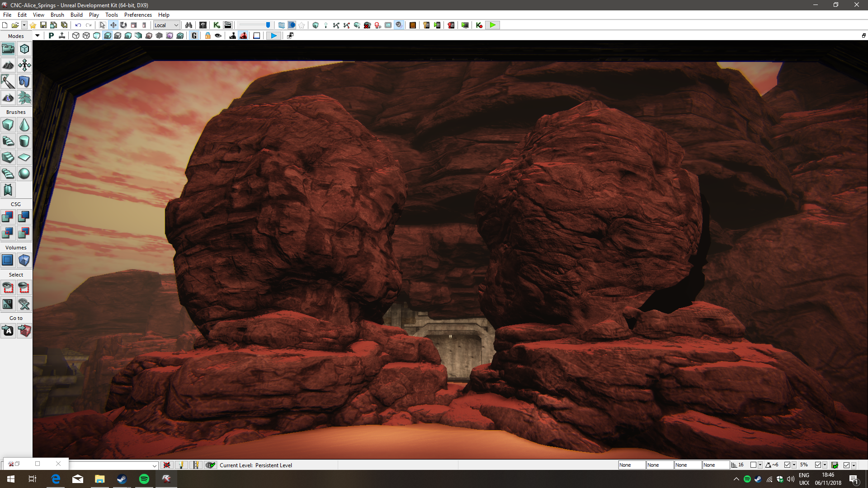868x488 pixels.
Task: Select Camera mode icon in Modes panel
Action: 8,49
